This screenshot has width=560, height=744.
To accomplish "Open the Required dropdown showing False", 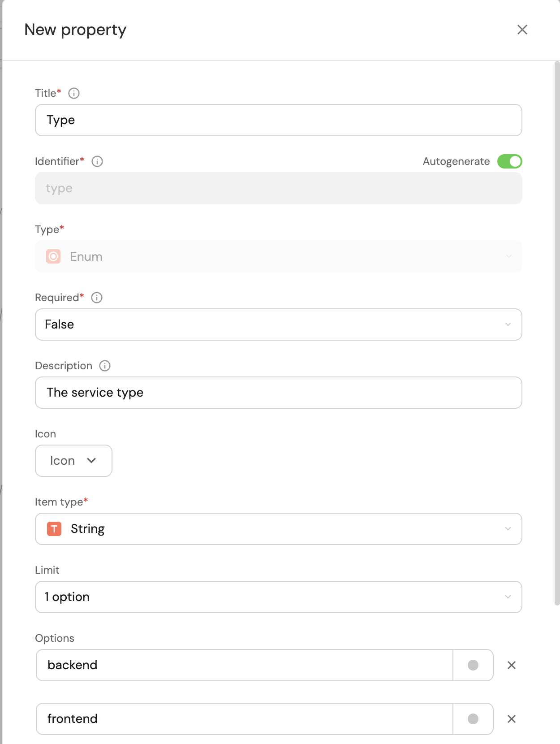I will tap(278, 324).
